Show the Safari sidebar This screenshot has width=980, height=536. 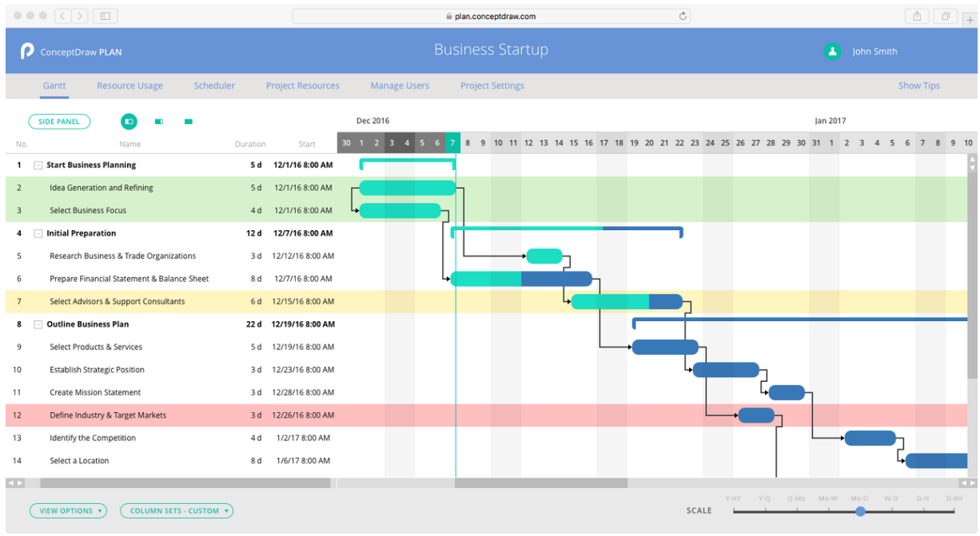105,16
